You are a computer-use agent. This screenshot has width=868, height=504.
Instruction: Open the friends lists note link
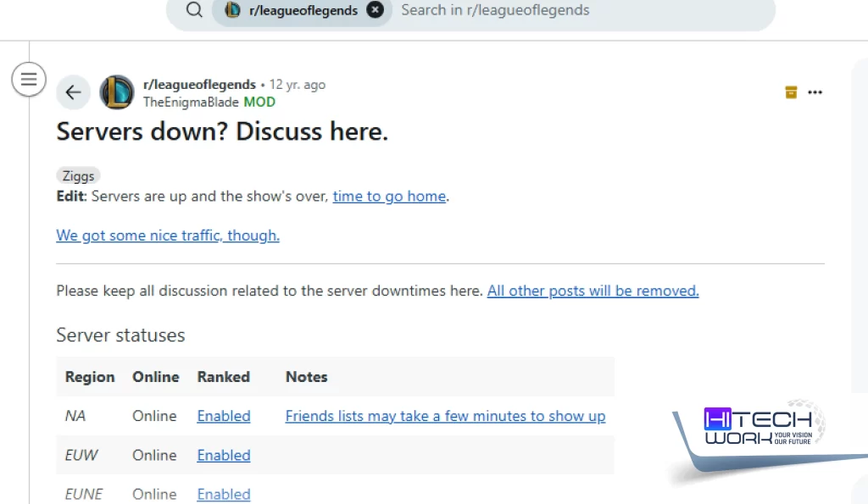click(446, 416)
